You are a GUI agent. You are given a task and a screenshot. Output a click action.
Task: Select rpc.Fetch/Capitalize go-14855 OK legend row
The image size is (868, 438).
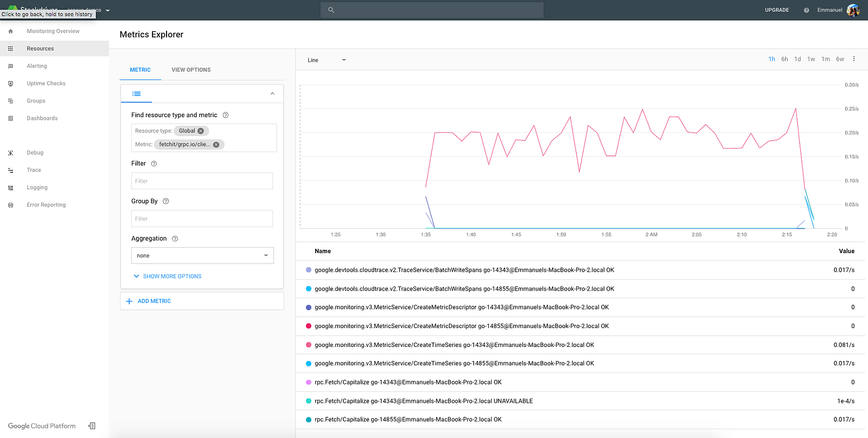click(580, 420)
